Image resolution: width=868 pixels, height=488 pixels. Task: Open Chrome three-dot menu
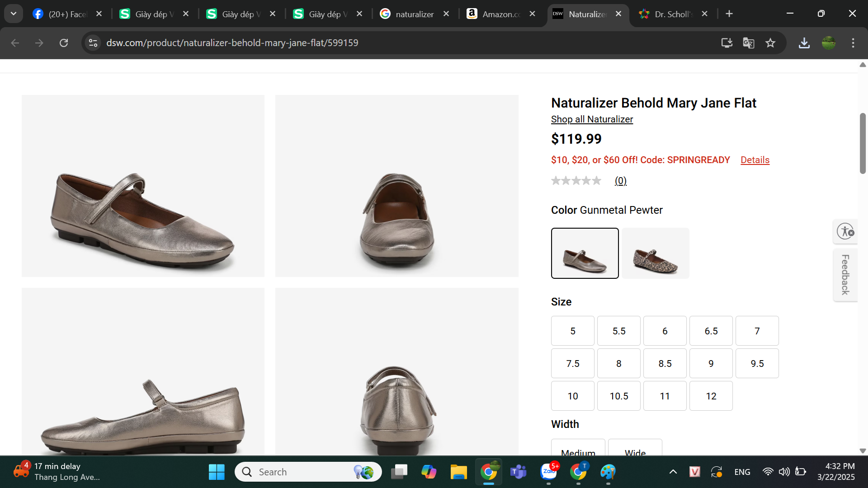[x=853, y=43]
